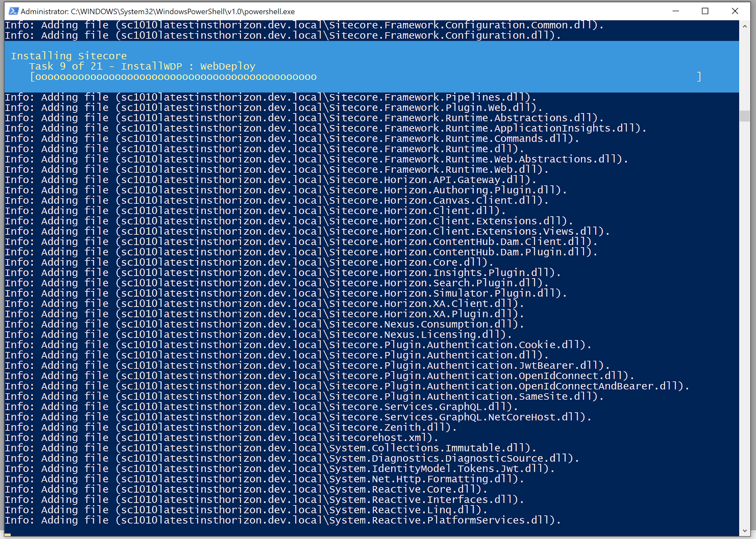Click line with Sitecore.Horizon.Simulator.Plugin.dll
Viewport: 756px width, 539px height.
tap(286, 294)
